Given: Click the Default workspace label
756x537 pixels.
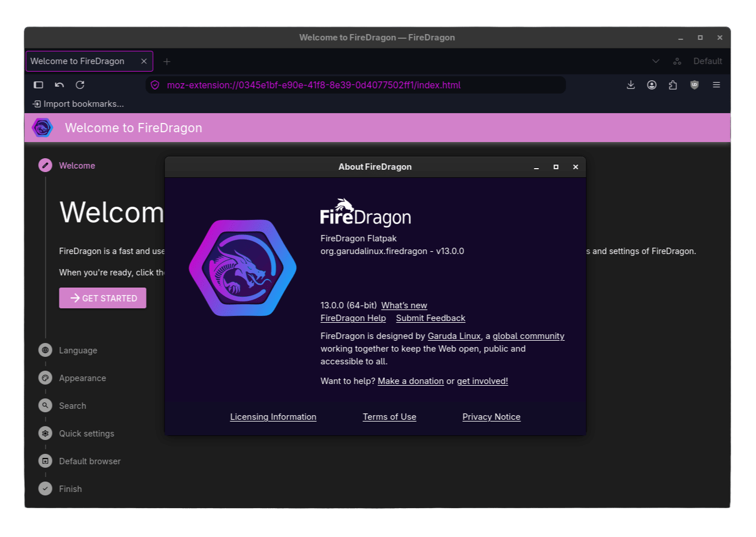Looking at the screenshot, I should 708,61.
